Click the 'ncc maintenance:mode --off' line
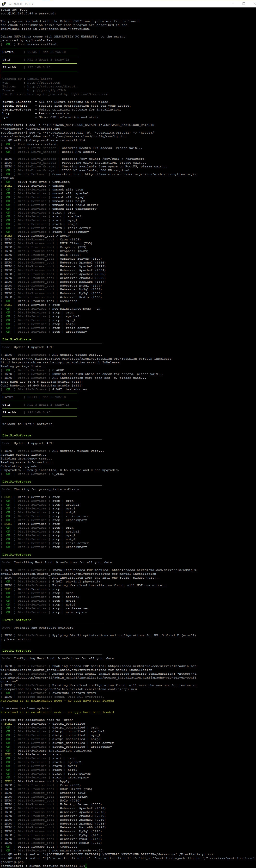The width and height of the screenshot is (256, 868). 52,850
